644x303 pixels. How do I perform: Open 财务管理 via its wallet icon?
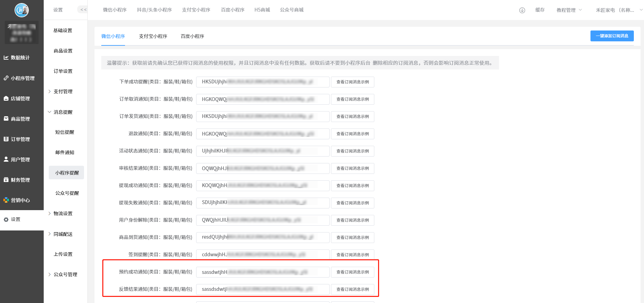tap(6, 180)
